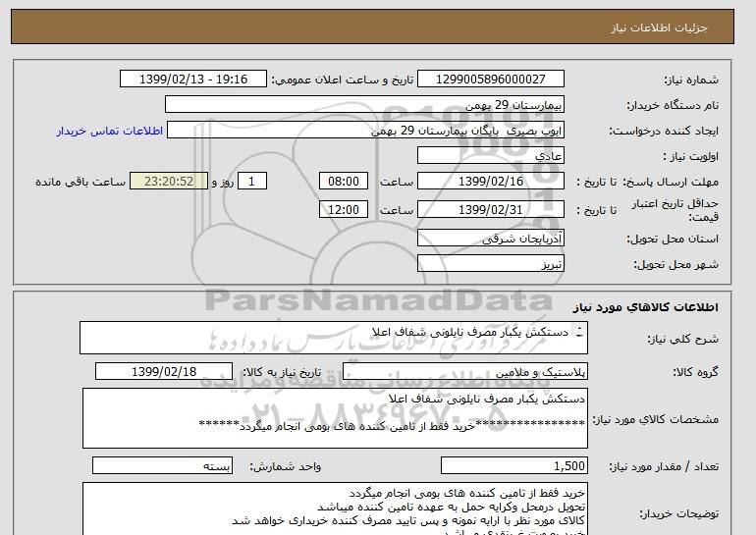Click the unit of measure field بسته
Viewport: 756px width, 535px height.
162,466
